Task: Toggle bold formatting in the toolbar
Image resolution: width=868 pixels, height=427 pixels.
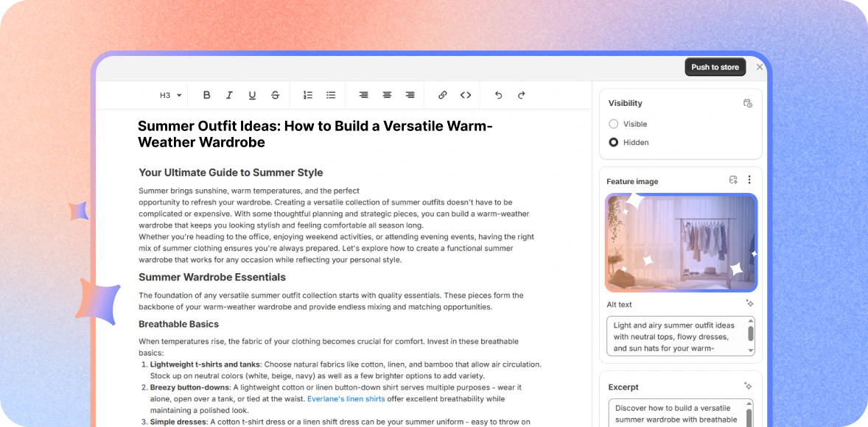Action: tap(206, 95)
